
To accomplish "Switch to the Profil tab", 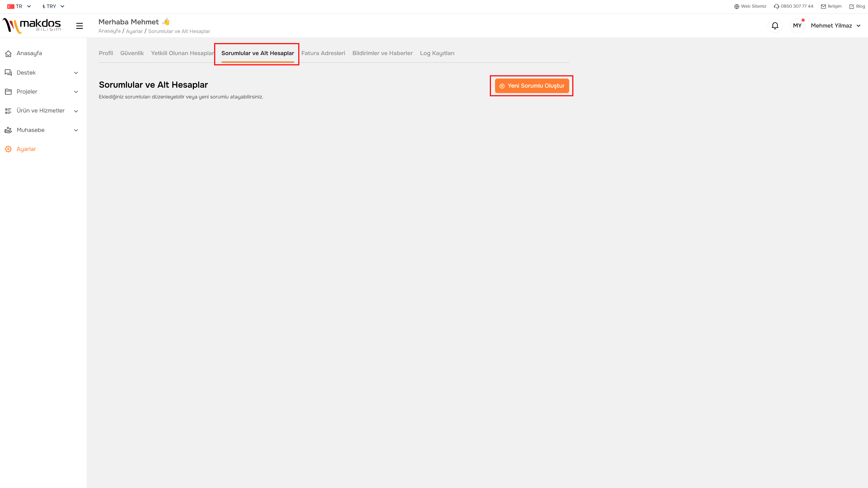I will point(106,53).
